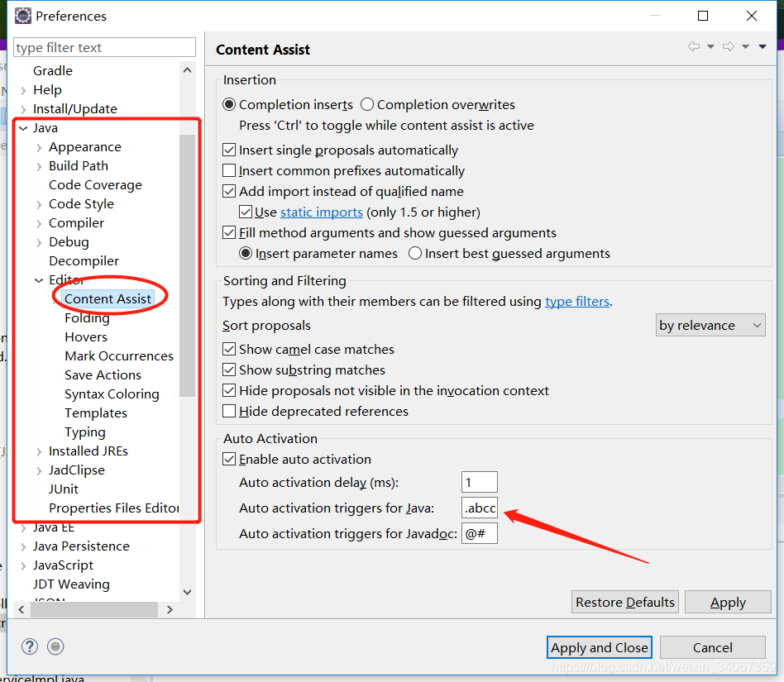Select Save Actions in the tree
The image size is (784, 682).
point(103,374)
